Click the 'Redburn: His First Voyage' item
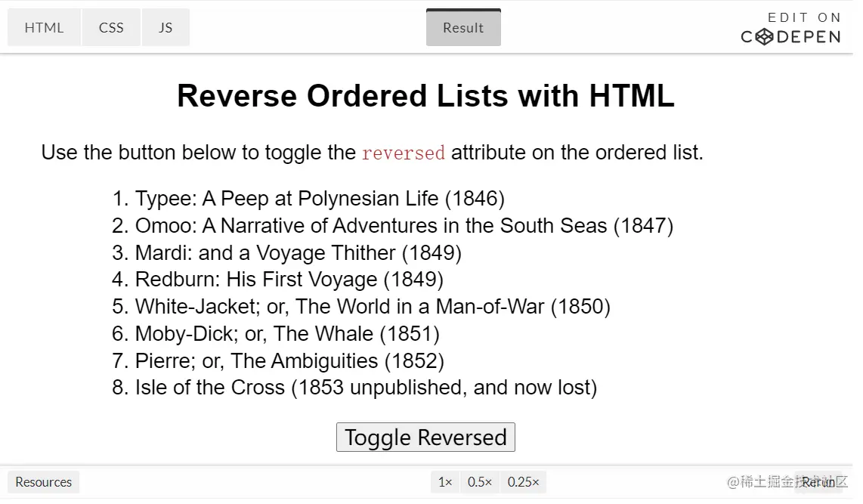 coord(289,280)
